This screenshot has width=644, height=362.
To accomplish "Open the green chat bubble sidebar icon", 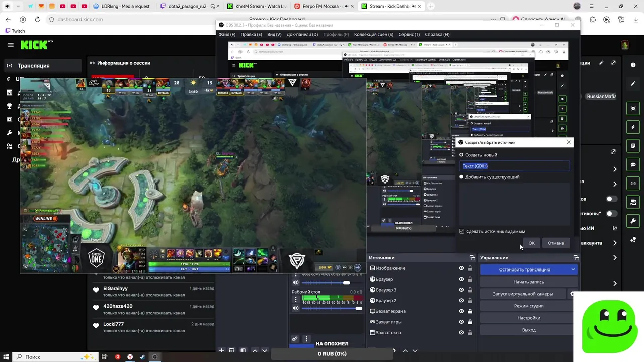I will [x=633, y=164].
